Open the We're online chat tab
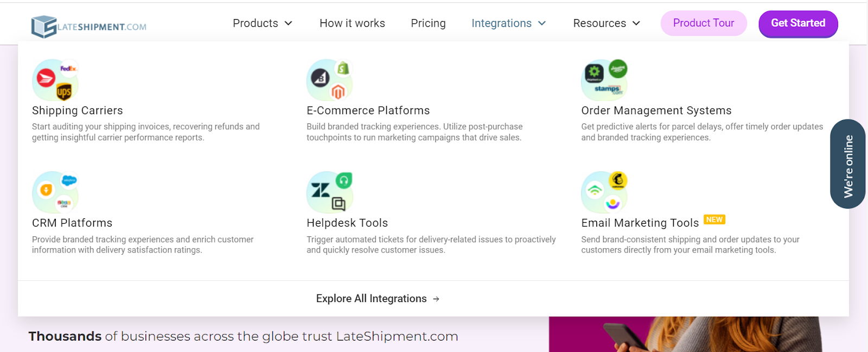 848,164
